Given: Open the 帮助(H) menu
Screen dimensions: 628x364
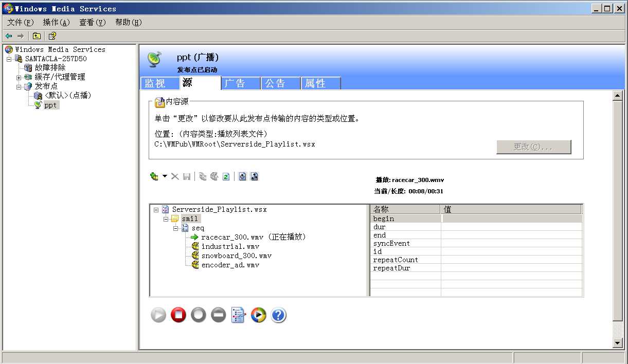Looking at the screenshot, I should 128,22.
